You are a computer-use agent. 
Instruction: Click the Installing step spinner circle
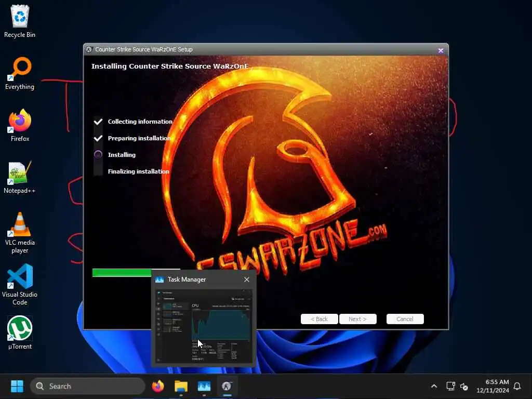(x=98, y=155)
